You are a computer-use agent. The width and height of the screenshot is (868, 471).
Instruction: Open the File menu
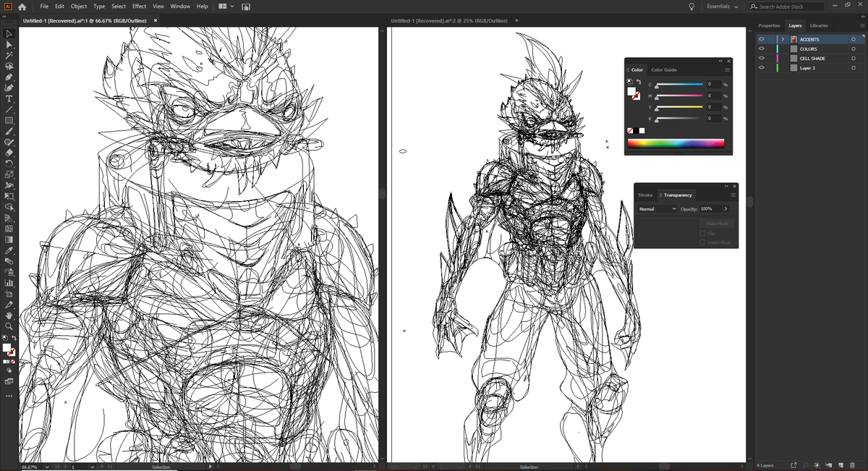click(x=44, y=6)
